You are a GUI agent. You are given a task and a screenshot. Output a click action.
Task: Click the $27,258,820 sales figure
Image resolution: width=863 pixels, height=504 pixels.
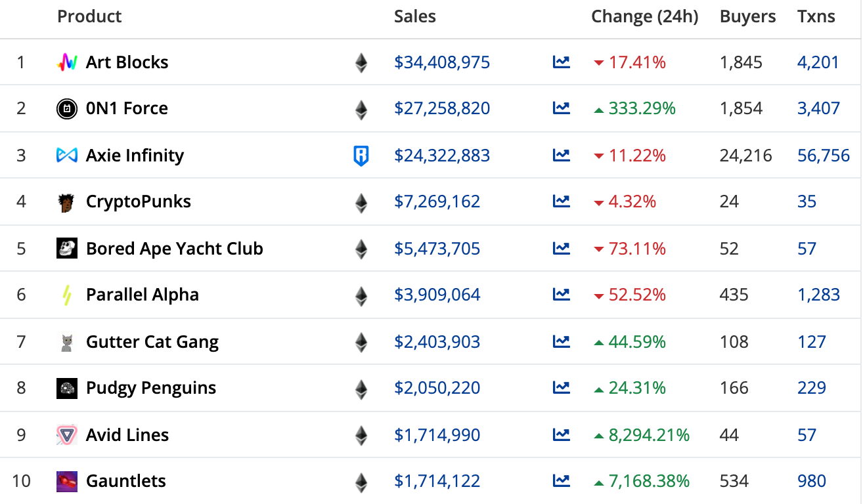click(442, 108)
